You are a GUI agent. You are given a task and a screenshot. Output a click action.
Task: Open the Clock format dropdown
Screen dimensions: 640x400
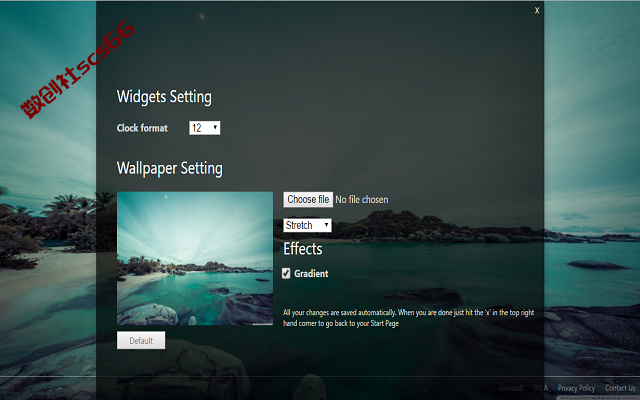click(204, 128)
